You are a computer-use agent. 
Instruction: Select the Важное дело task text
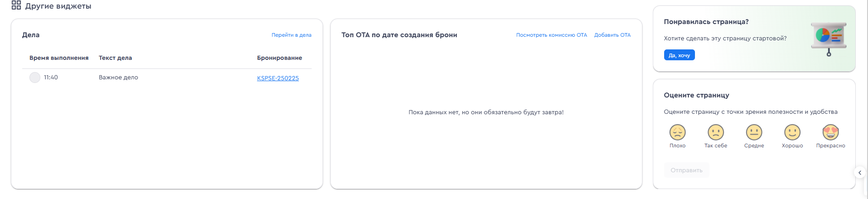tap(118, 78)
